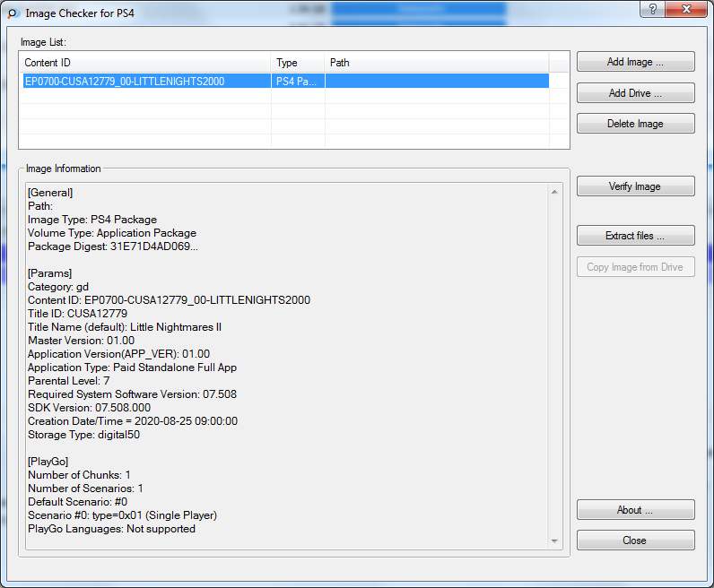Click the Add Image button

click(635, 62)
